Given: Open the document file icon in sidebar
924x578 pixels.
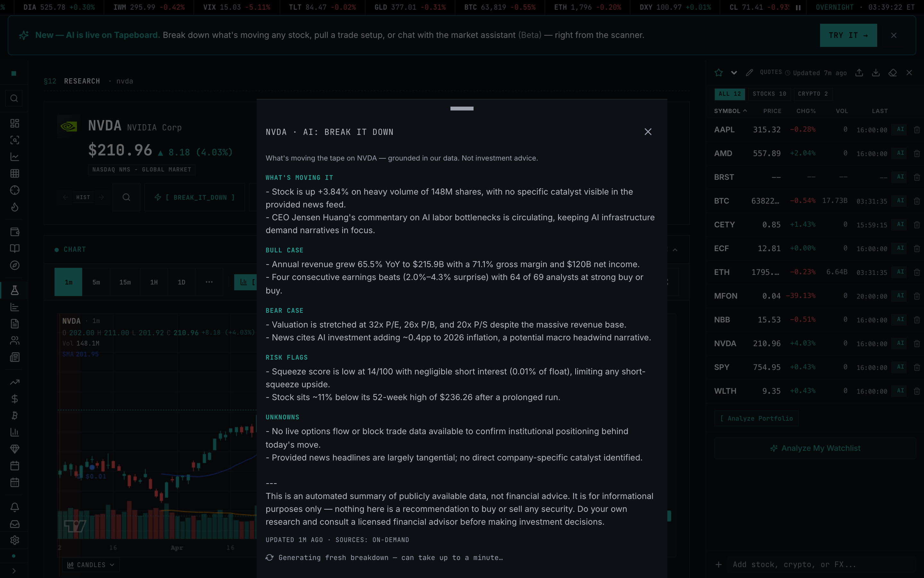Looking at the screenshot, I should click(14, 324).
